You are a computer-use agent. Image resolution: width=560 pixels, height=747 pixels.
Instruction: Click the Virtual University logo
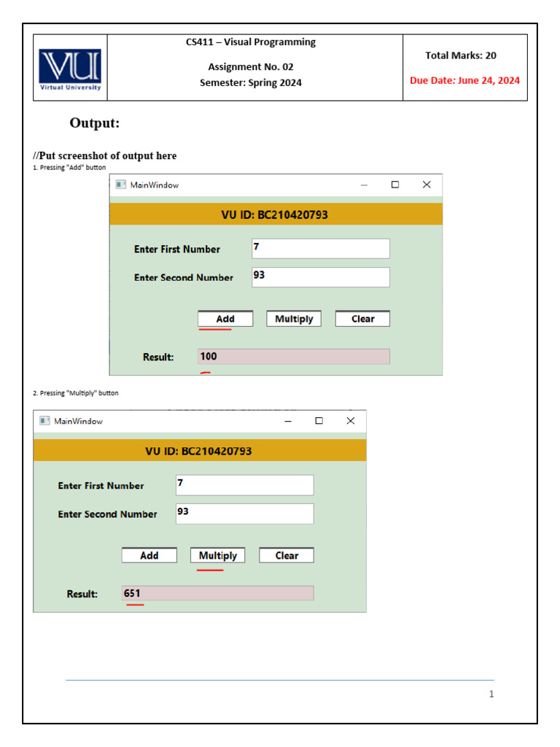tap(70, 69)
